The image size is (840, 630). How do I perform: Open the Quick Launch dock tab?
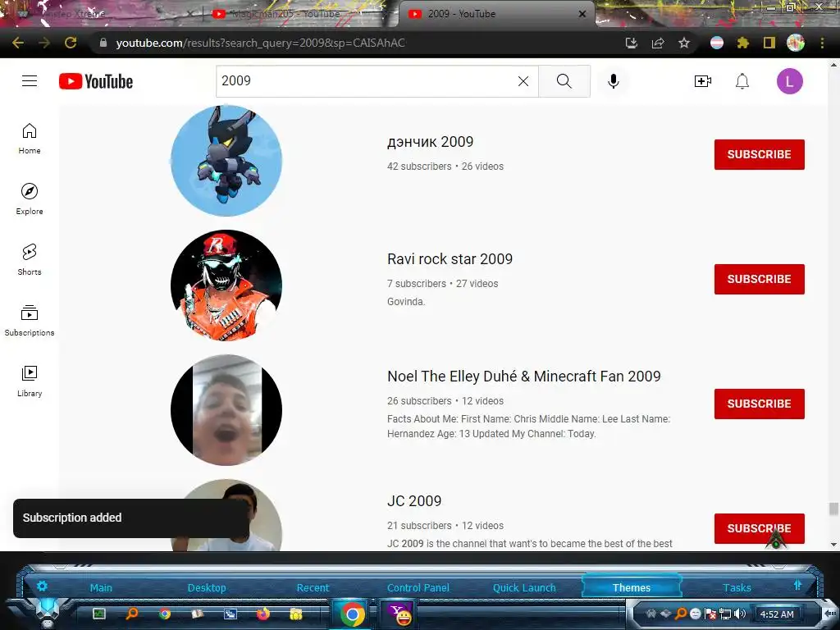(524, 587)
